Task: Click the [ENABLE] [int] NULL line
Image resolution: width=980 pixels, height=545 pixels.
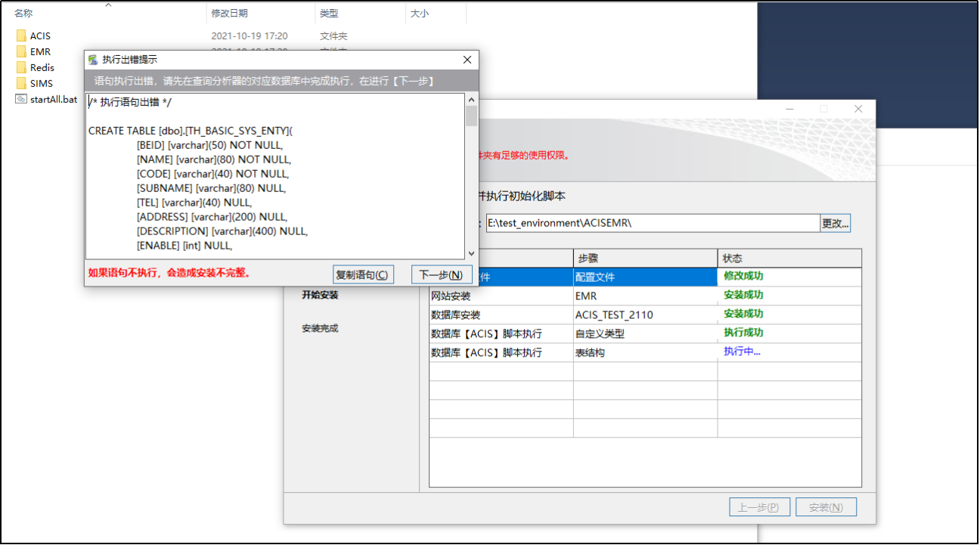Action: pos(185,246)
